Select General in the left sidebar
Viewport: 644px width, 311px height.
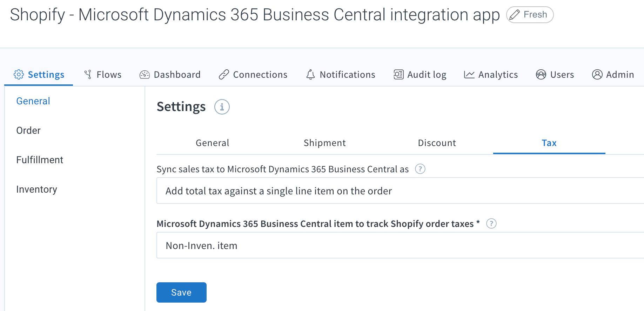pos(33,101)
